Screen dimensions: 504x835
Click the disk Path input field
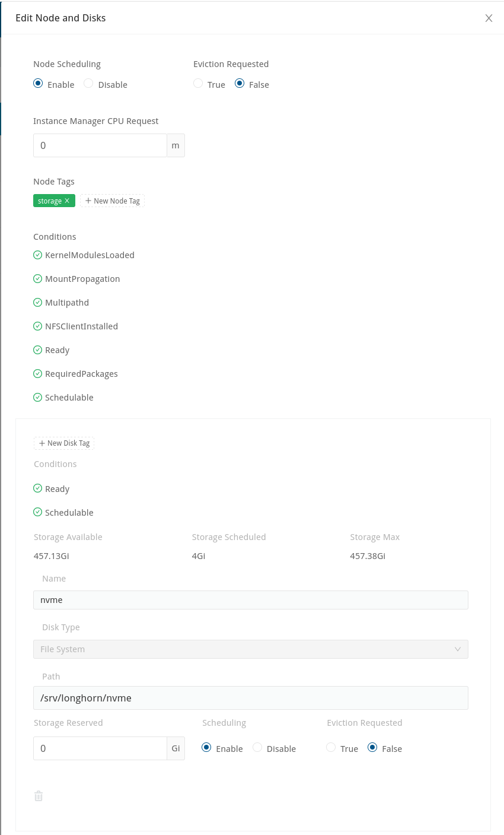tap(250, 698)
